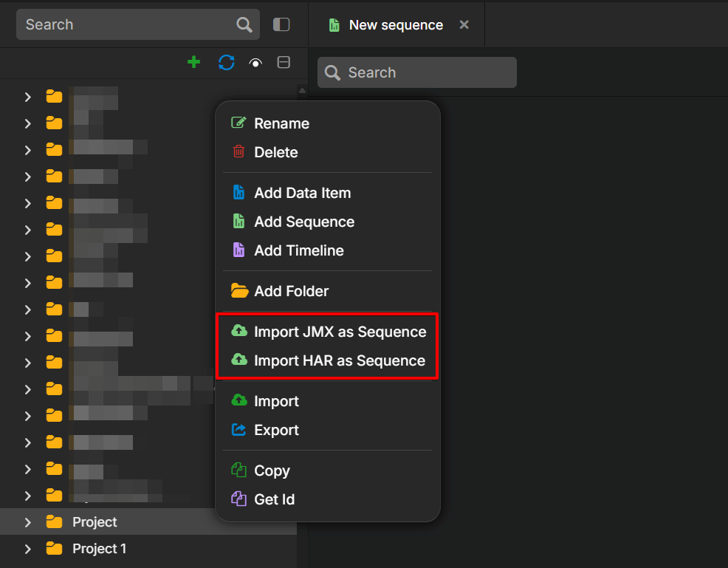The image size is (728, 568).
Task: Click the collapse all icon in toolbar
Action: pos(284,63)
